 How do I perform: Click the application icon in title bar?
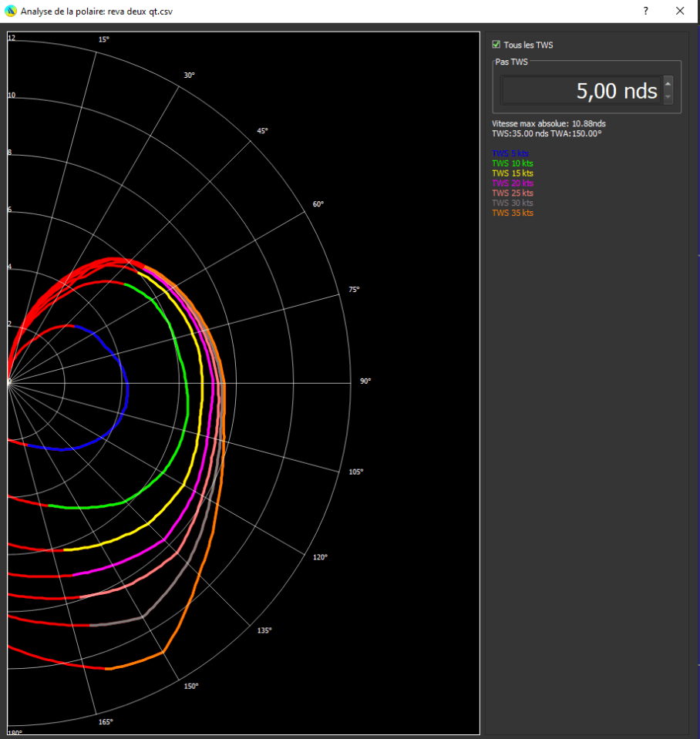[x=10, y=11]
